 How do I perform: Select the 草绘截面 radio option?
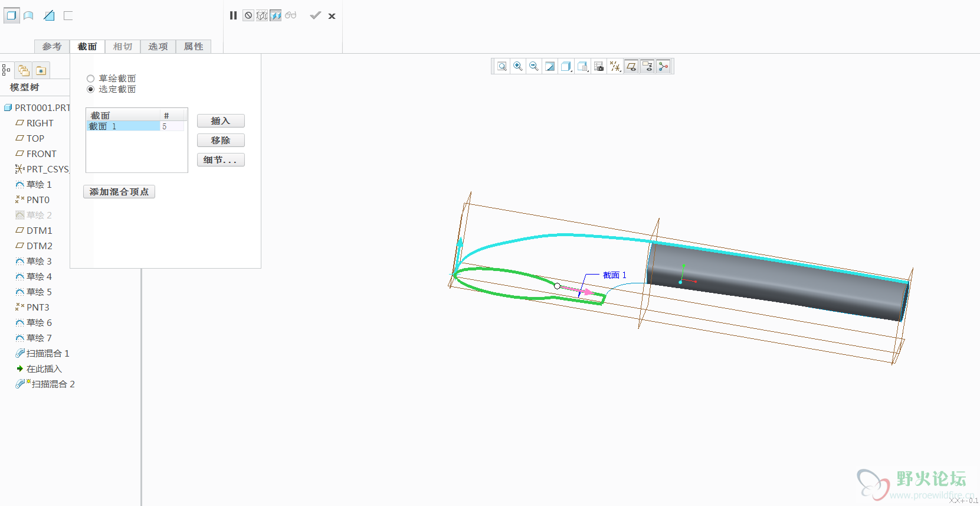click(90, 79)
